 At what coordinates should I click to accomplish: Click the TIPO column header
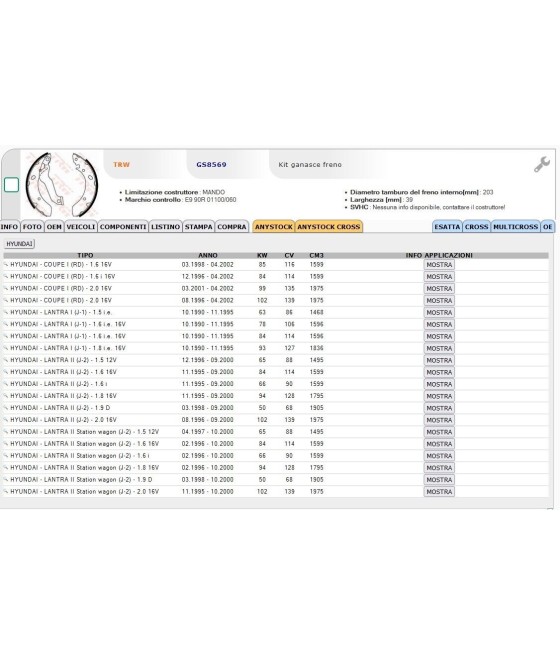pos(85,255)
